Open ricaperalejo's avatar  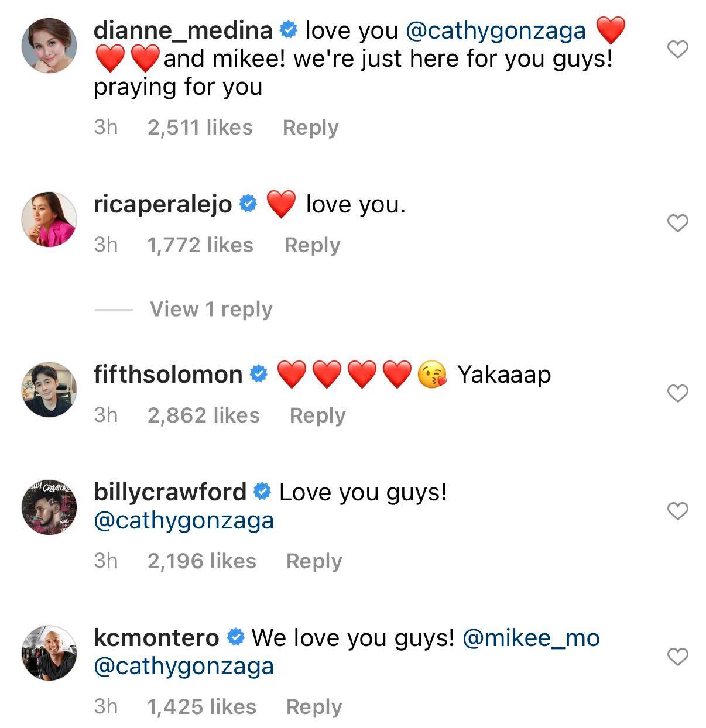(x=49, y=219)
